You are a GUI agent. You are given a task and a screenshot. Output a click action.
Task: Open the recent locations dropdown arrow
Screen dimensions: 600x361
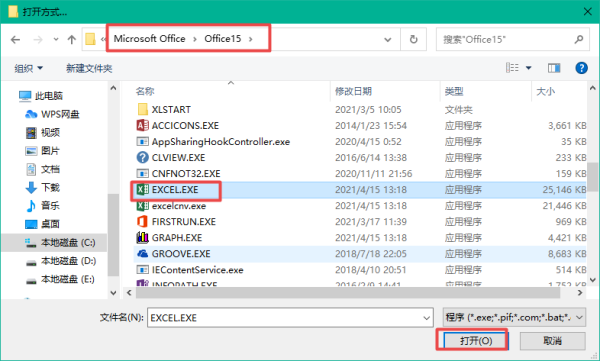coord(56,39)
